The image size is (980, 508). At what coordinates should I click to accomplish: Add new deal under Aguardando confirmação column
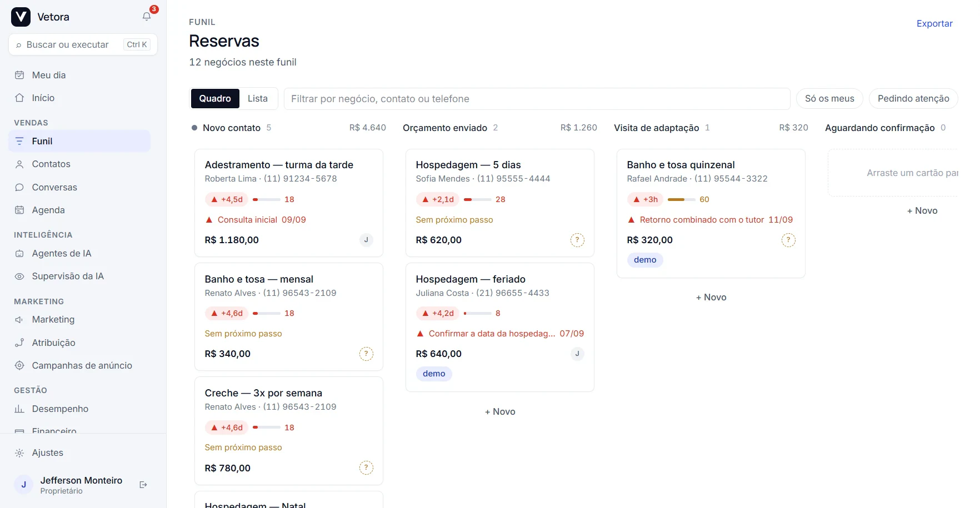pyautogui.click(x=922, y=210)
